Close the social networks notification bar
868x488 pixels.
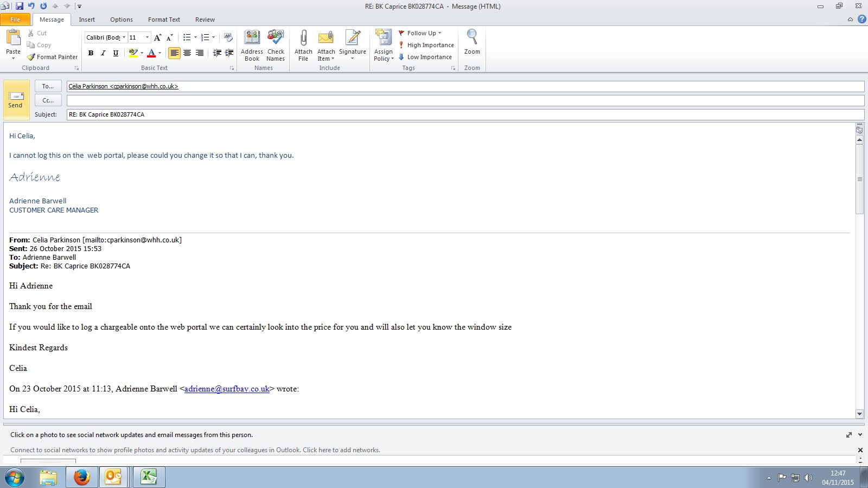(860, 450)
